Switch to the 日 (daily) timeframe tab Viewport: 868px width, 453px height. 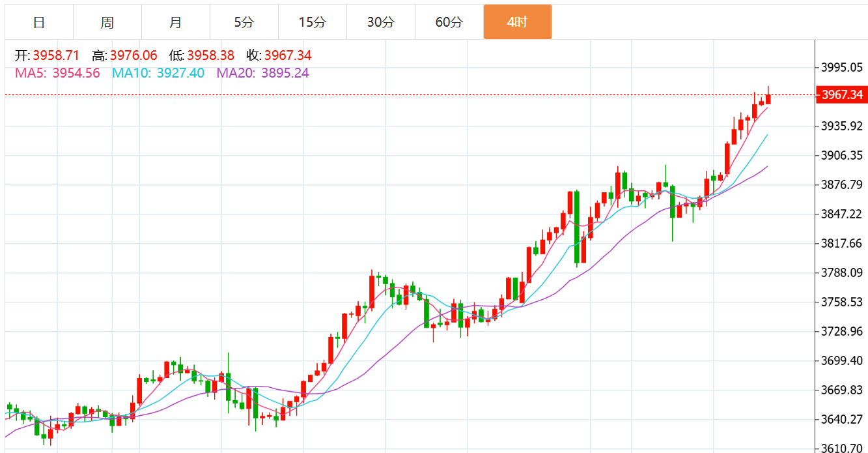coord(39,22)
